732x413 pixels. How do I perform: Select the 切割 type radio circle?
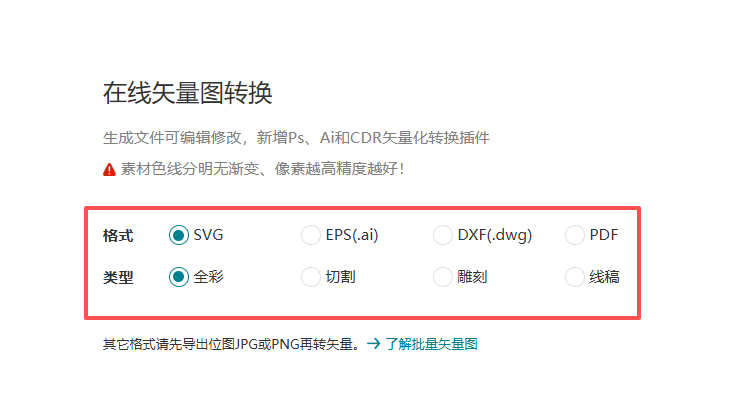310,277
